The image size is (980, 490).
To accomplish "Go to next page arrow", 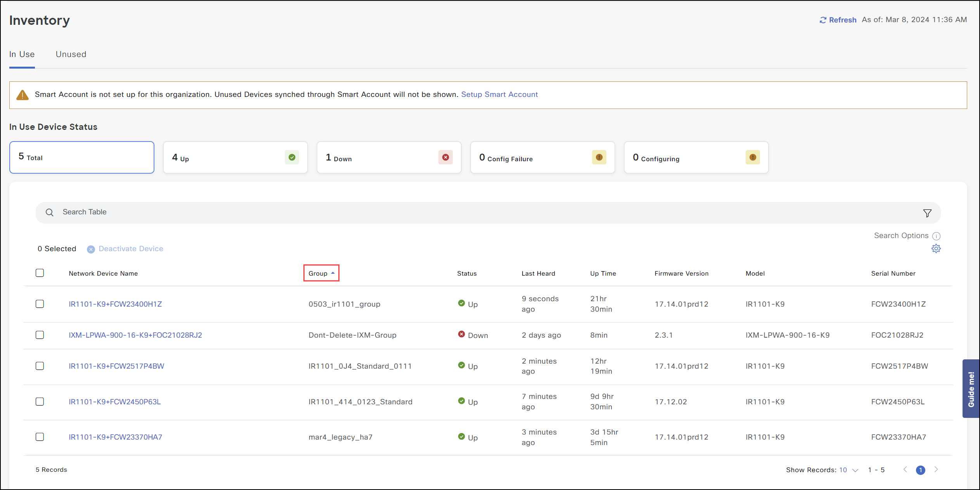I will (x=936, y=469).
